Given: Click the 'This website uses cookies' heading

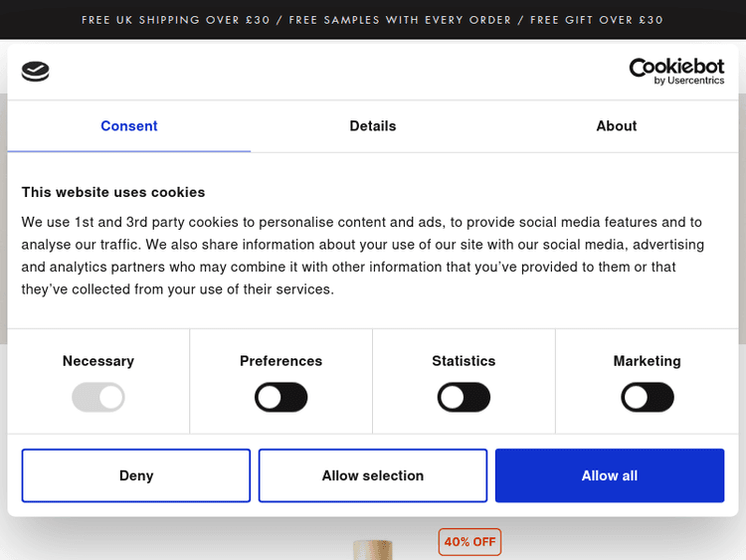Looking at the screenshot, I should point(113,192).
